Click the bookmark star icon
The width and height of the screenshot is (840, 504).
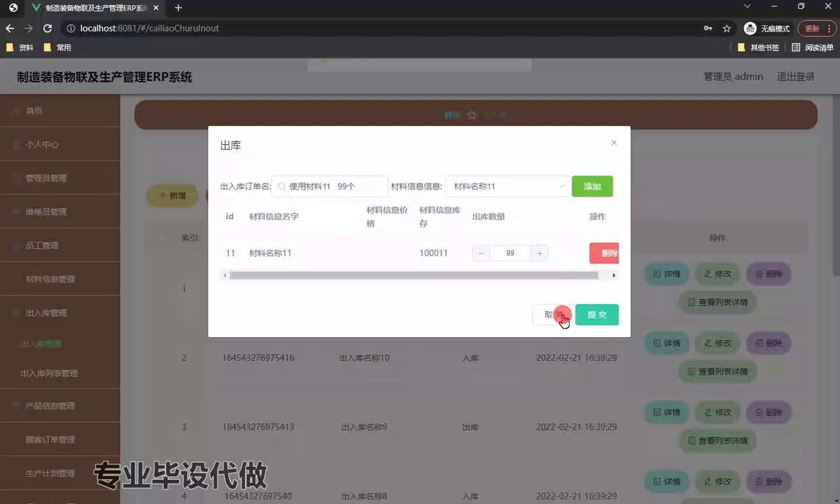coord(727,28)
